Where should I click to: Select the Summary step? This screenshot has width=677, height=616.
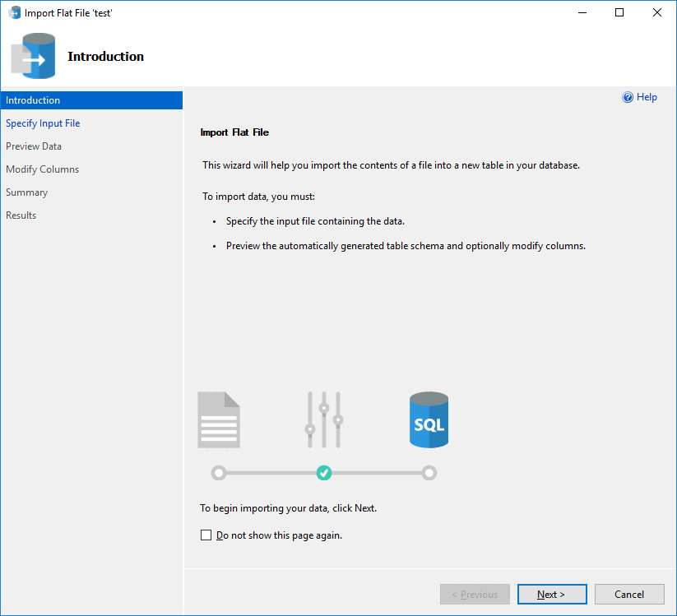26,192
